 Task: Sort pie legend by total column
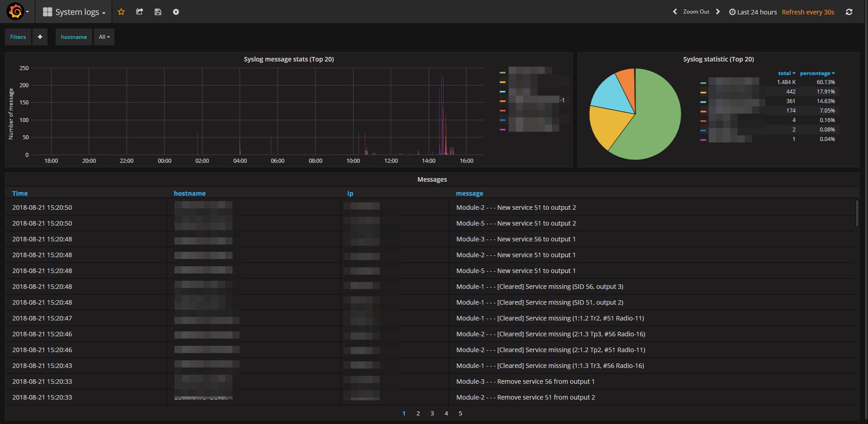point(786,73)
